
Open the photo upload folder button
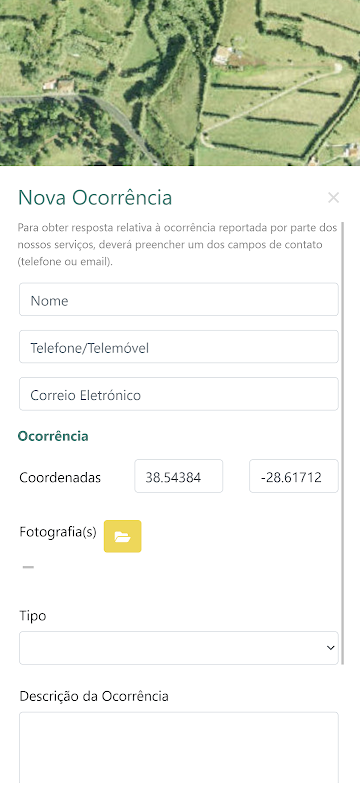(x=122, y=536)
